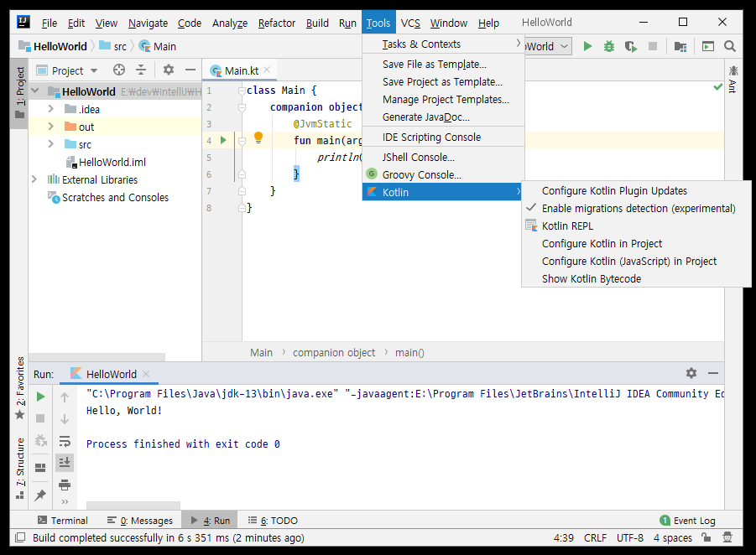Stop the process with the toolbar square icon
Viewport: 756px width, 555px height.
(x=653, y=46)
